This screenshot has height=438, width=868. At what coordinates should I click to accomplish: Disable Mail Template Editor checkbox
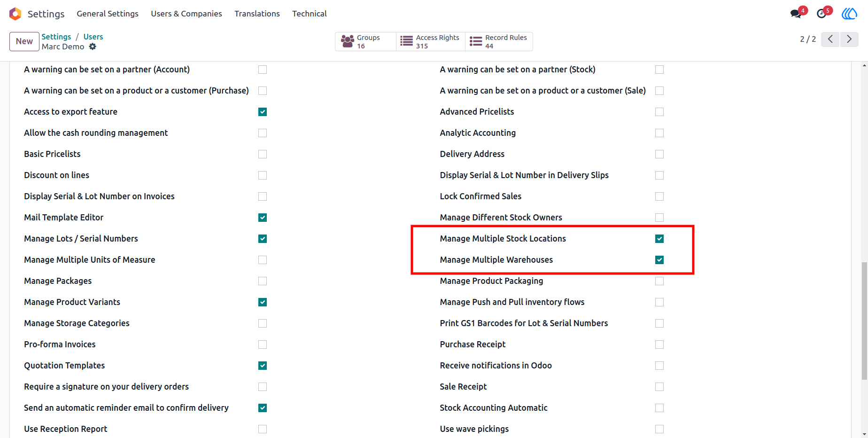click(x=263, y=218)
